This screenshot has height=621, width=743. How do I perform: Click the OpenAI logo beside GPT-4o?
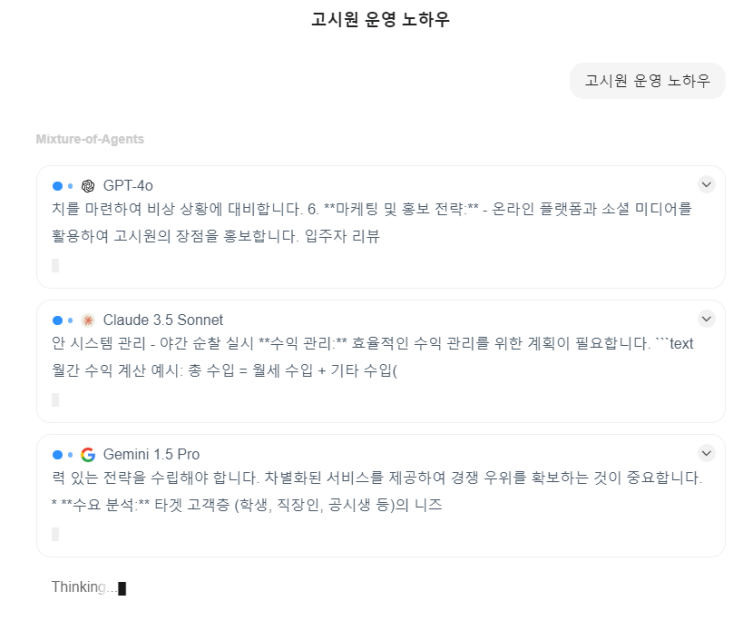(88, 185)
